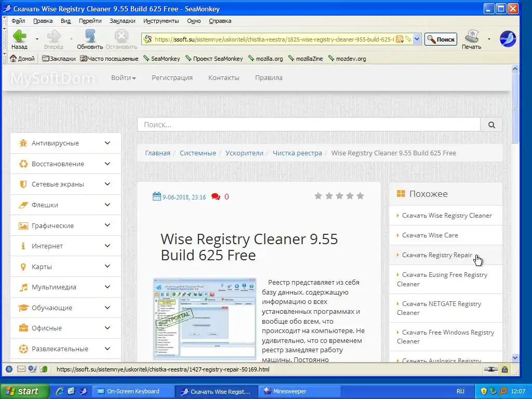Rate the article five stars
The width and height of the screenshot is (532, 399).
tap(361, 196)
